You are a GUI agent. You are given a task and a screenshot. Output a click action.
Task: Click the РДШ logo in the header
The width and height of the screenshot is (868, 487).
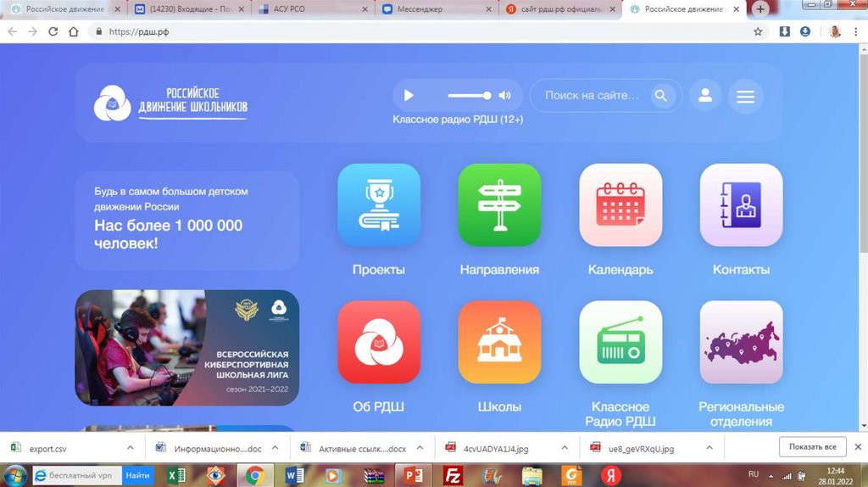tap(170, 103)
